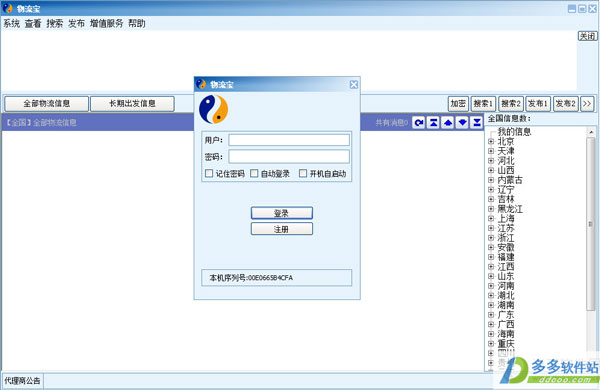
Task: Expand the 天津 tree node
Action: click(491, 151)
